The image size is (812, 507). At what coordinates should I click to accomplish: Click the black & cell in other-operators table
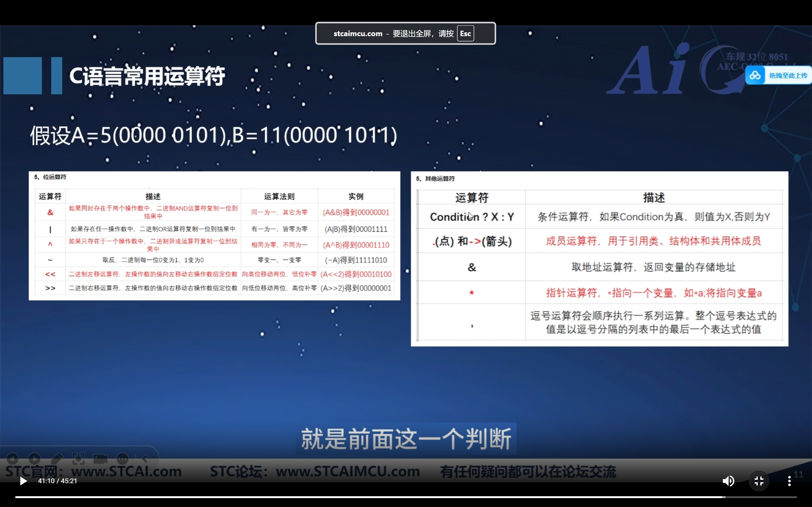click(472, 267)
